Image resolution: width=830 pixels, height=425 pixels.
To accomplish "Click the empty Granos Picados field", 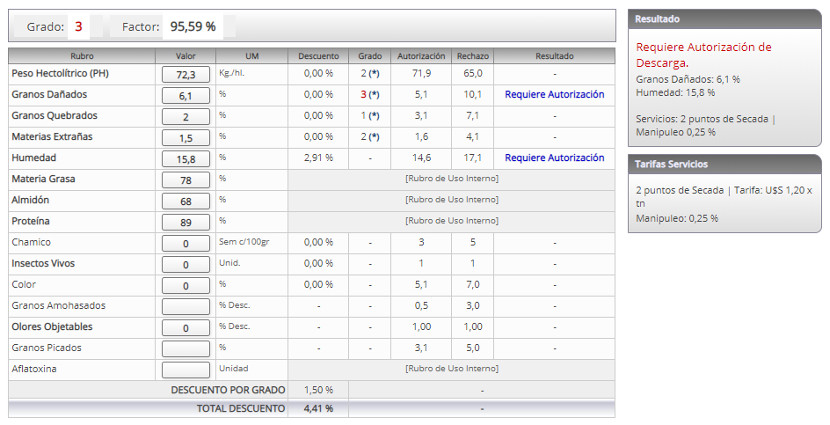I will point(185,348).
